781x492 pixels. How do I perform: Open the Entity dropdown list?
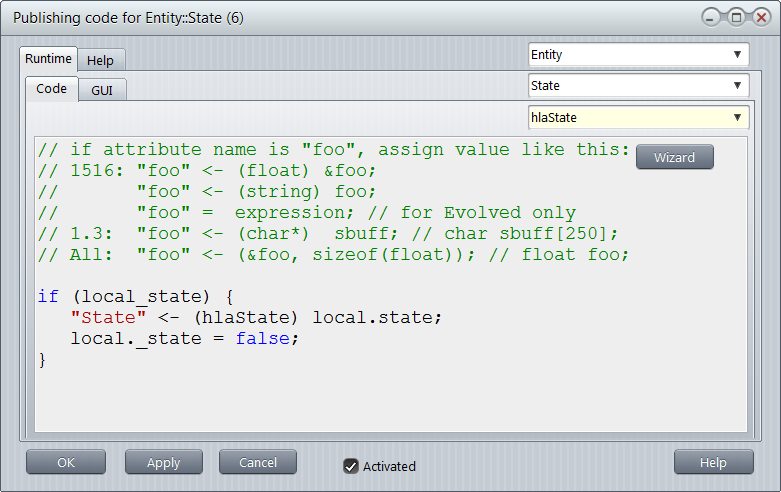(x=638, y=55)
